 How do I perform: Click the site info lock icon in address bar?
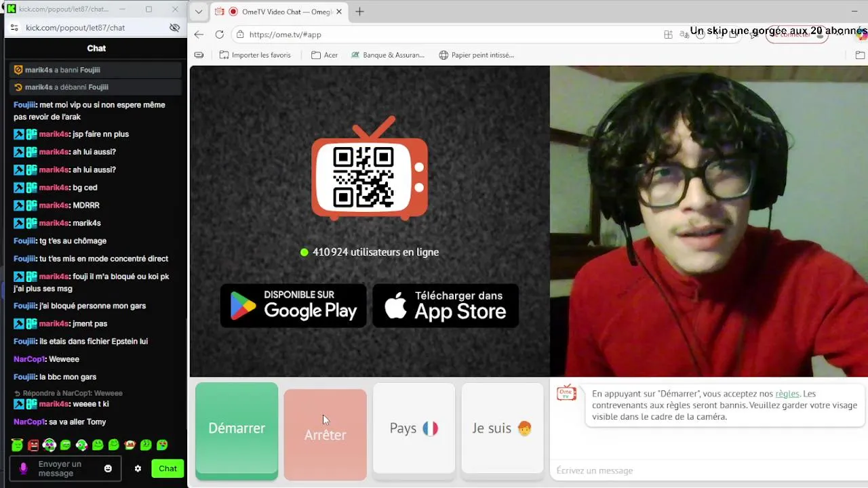(x=240, y=35)
